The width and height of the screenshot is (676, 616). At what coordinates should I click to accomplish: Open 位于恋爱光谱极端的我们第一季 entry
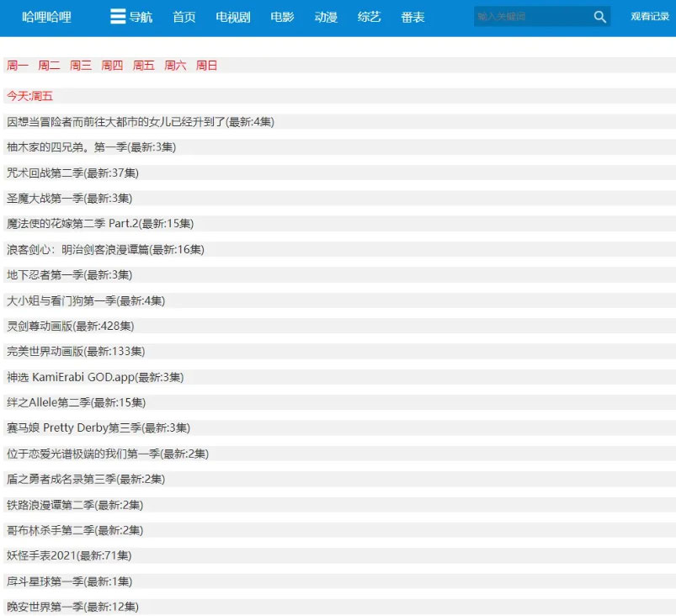[108, 454]
